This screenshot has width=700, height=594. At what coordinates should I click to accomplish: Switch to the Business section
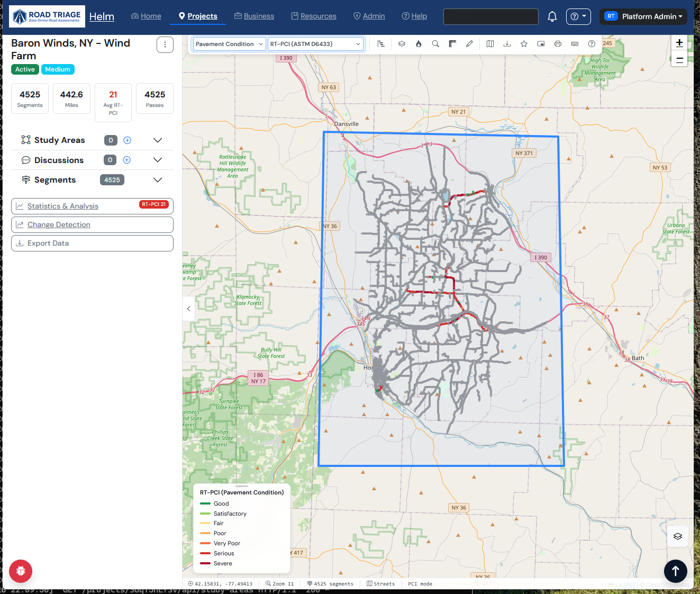click(x=254, y=16)
